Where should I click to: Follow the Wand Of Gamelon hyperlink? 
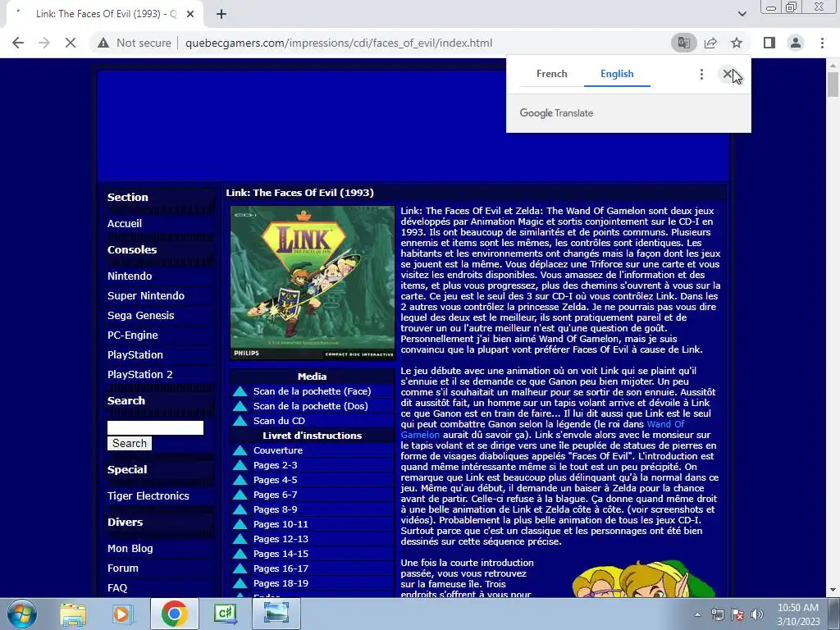665,424
